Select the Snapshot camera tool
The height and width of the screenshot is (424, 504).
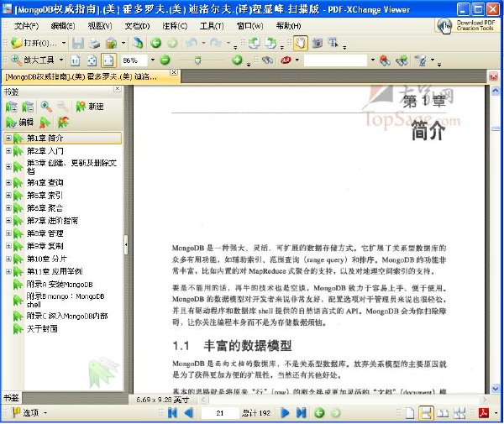(318, 43)
